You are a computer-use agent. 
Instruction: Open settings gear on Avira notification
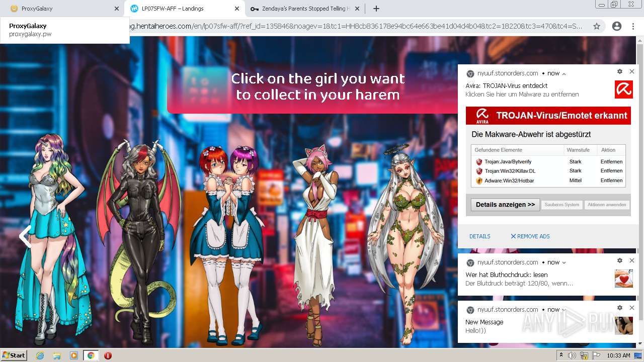(620, 72)
